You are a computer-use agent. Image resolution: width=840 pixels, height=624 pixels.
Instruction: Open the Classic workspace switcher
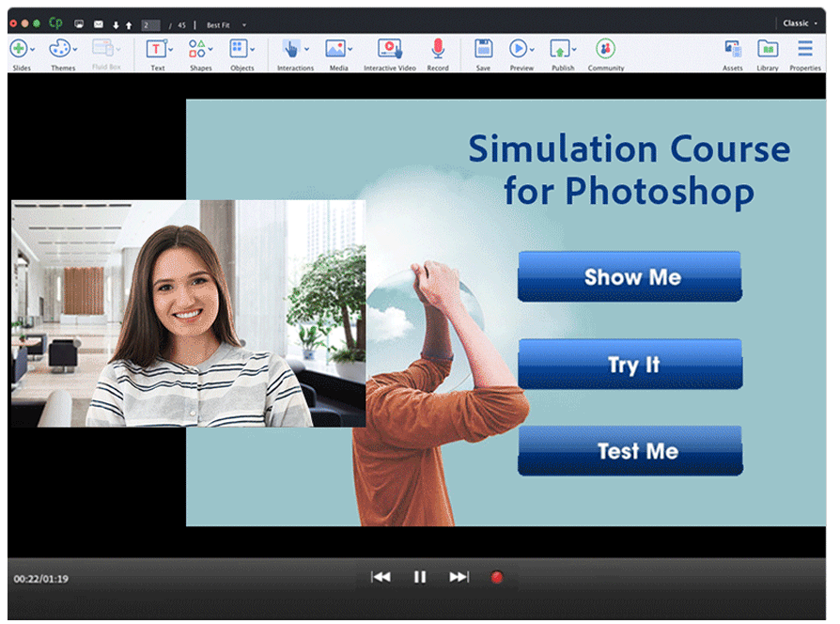tap(800, 23)
